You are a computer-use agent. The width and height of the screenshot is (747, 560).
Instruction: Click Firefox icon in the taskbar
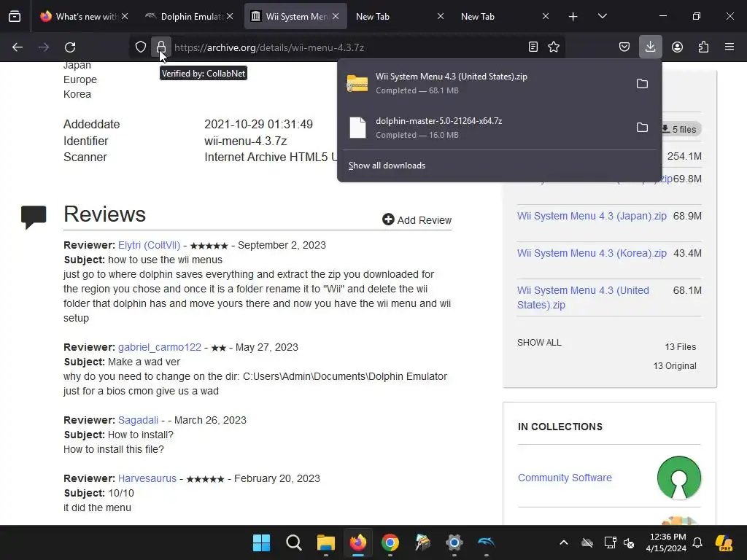358,542
